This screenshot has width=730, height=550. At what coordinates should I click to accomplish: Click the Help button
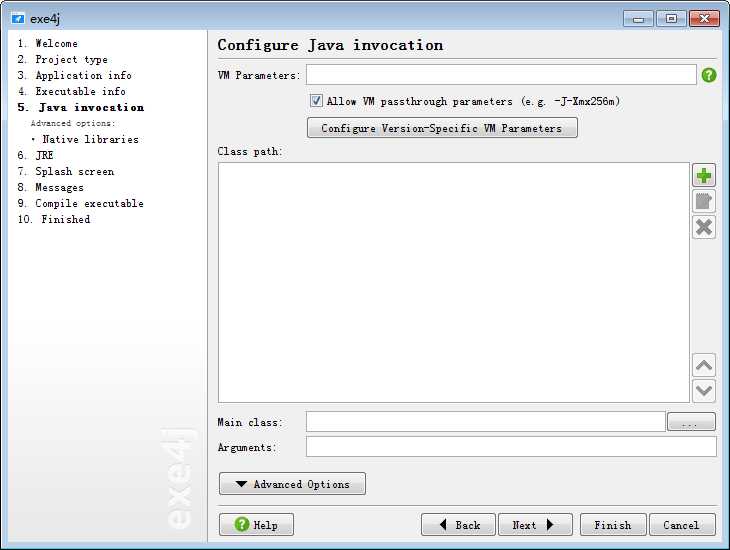click(x=256, y=525)
